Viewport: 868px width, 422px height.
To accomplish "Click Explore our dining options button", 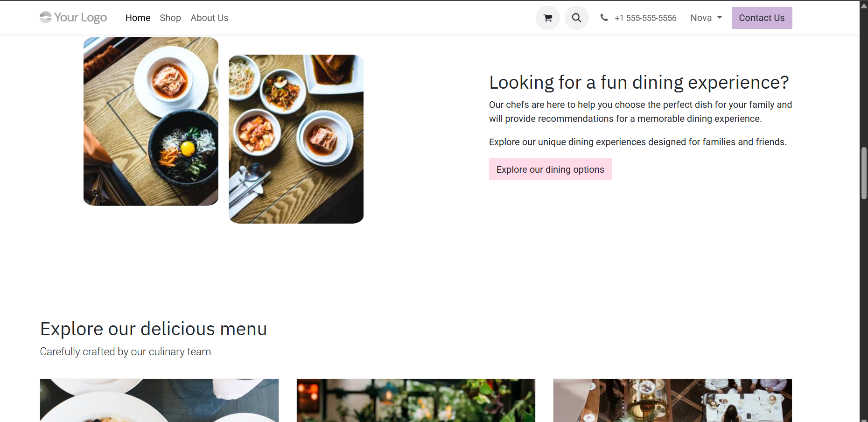I will [550, 169].
